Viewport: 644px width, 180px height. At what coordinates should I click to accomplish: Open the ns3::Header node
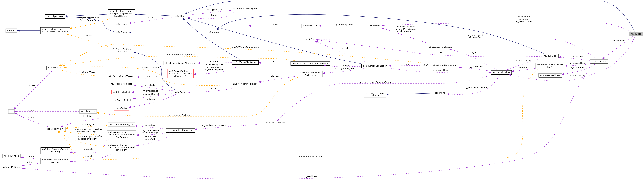click(214, 32)
